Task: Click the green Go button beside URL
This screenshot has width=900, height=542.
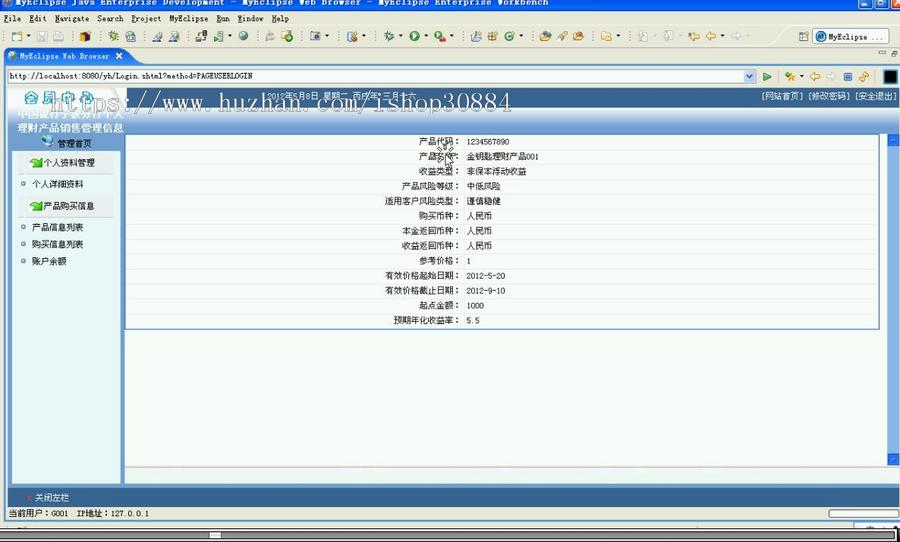Action: click(x=767, y=76)
